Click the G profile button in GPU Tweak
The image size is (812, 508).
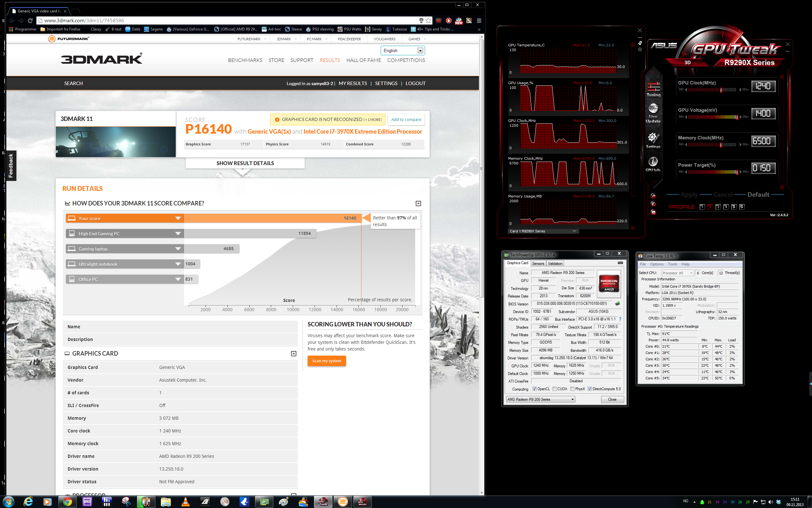[x=742, y=207]
